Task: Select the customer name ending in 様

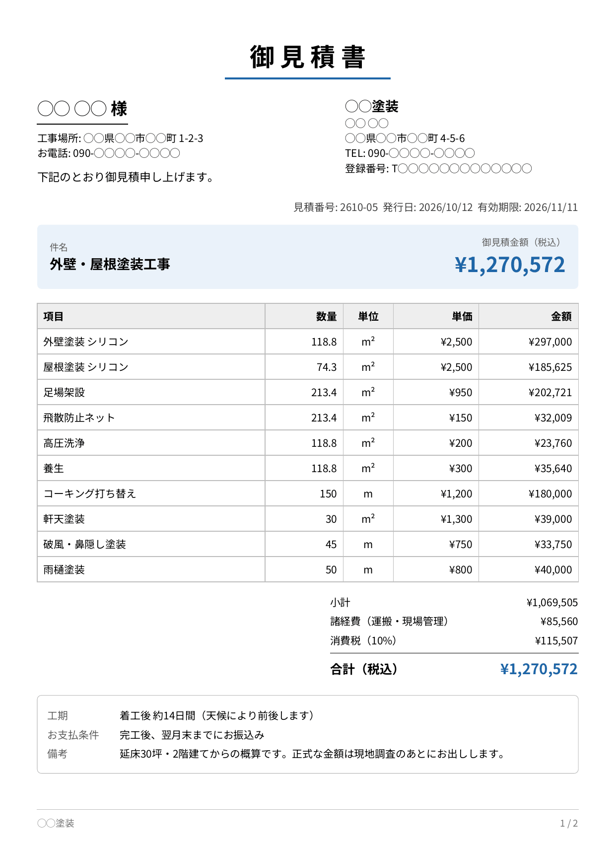Action: 82,109
